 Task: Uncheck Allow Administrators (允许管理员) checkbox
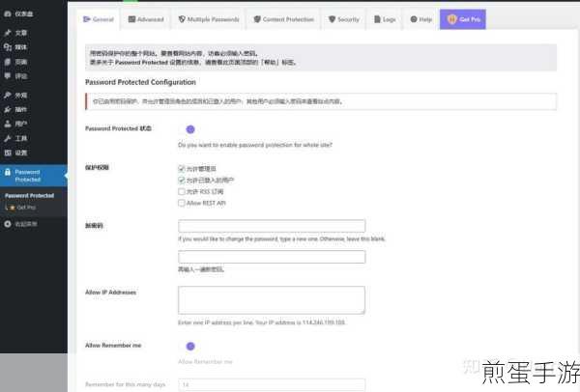pos(182,168)
